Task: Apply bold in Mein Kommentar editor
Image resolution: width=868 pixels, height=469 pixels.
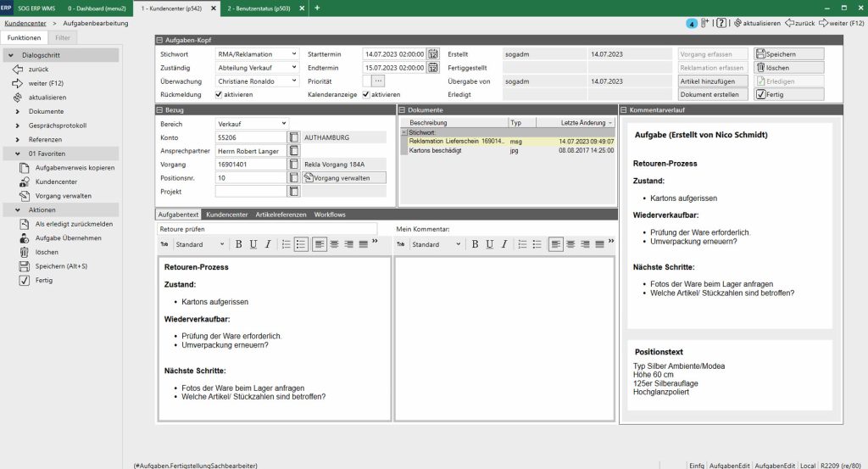Action: [475, 244]
